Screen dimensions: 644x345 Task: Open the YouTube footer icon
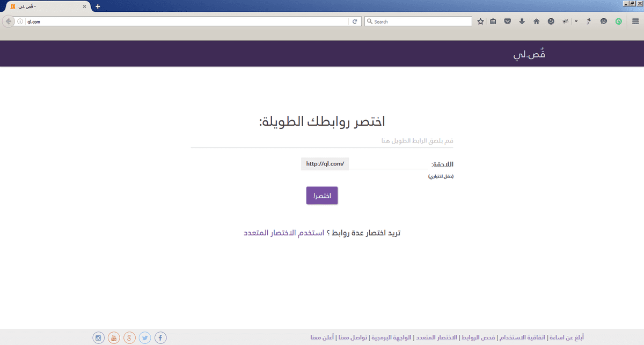114,338
